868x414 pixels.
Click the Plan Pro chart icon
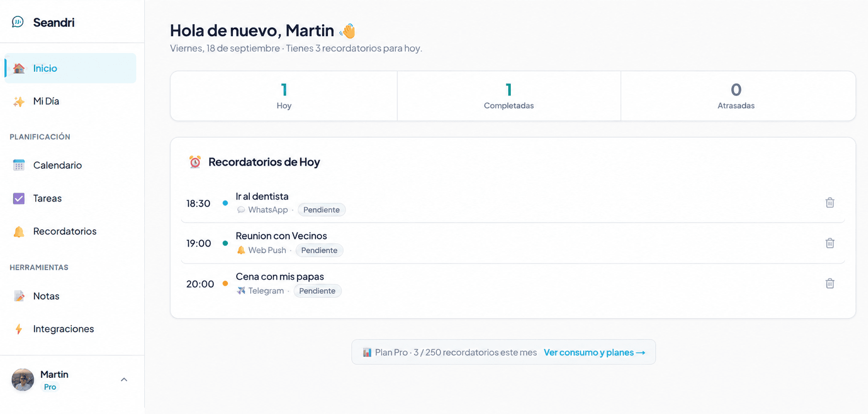click(x=367, y=353)
